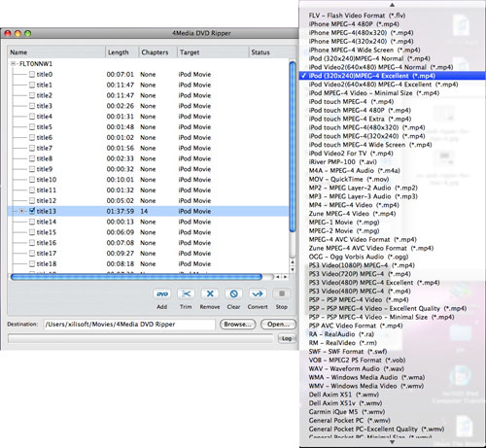The height and width of the screenshot is (448, 486).
Task: Select the title5 row
Action: (148, 127)
